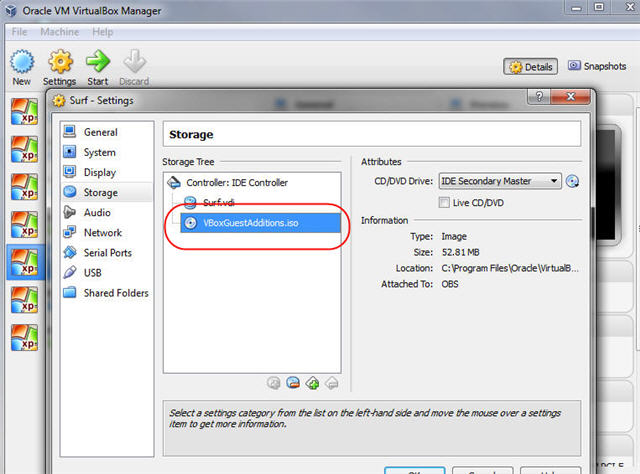
Task: Click the Network computers icon
Action: click(x=70, y=232)
